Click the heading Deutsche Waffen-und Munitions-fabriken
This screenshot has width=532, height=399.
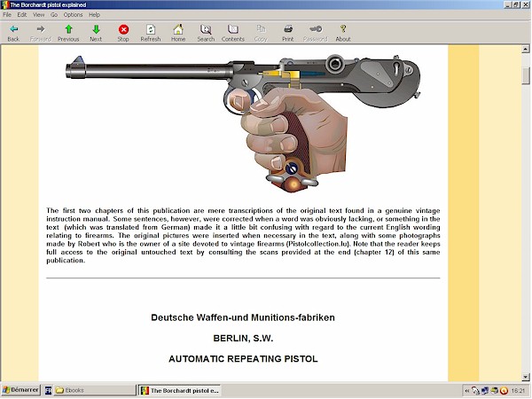(243, 317)
